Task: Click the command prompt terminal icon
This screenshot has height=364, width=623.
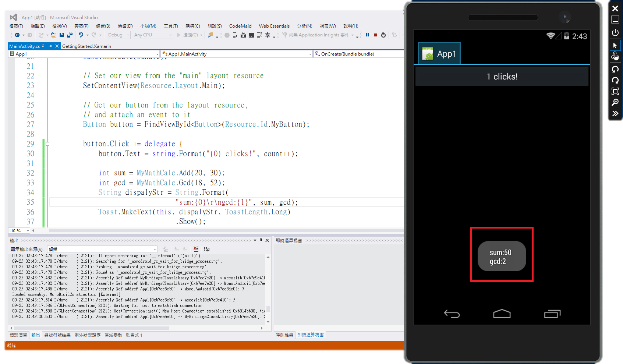Action: click(251, 35)
